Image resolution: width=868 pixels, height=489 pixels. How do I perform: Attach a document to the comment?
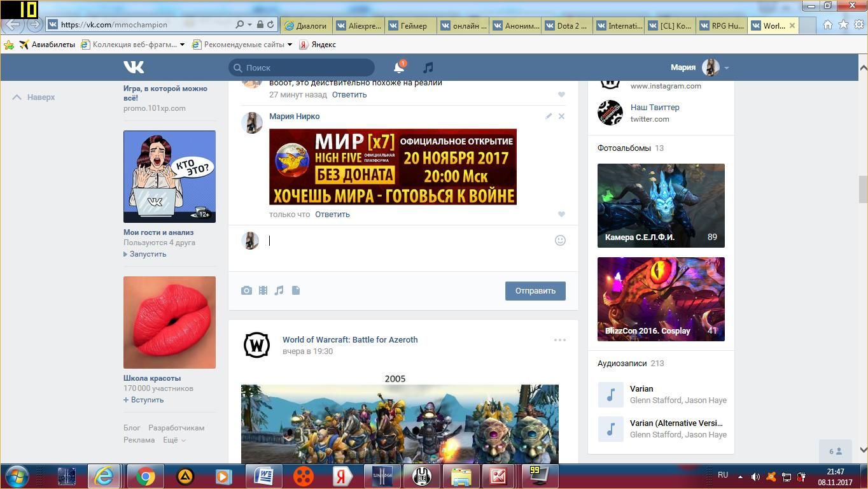(x=296, y=290)
